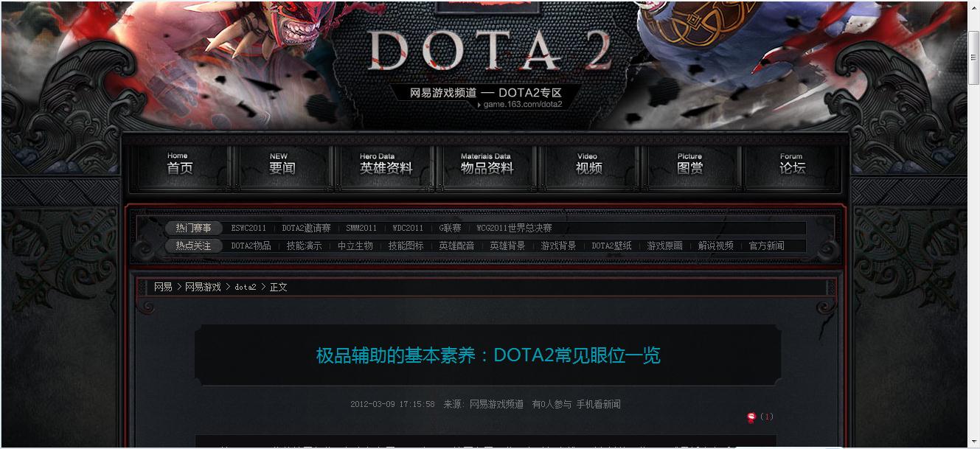Visit the 论坛 Forum section
Viewport: 980px width, 449px height.
792,164
